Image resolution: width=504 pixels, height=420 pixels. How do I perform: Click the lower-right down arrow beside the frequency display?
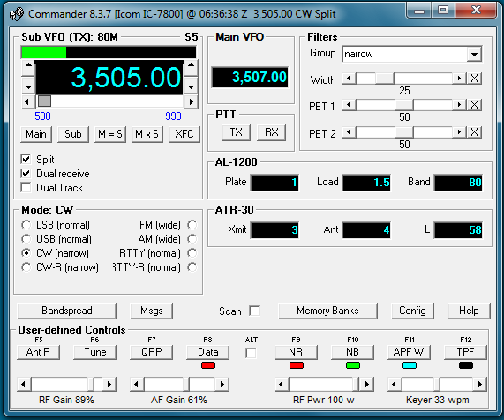pyautogui.click(x=192, y=86)
